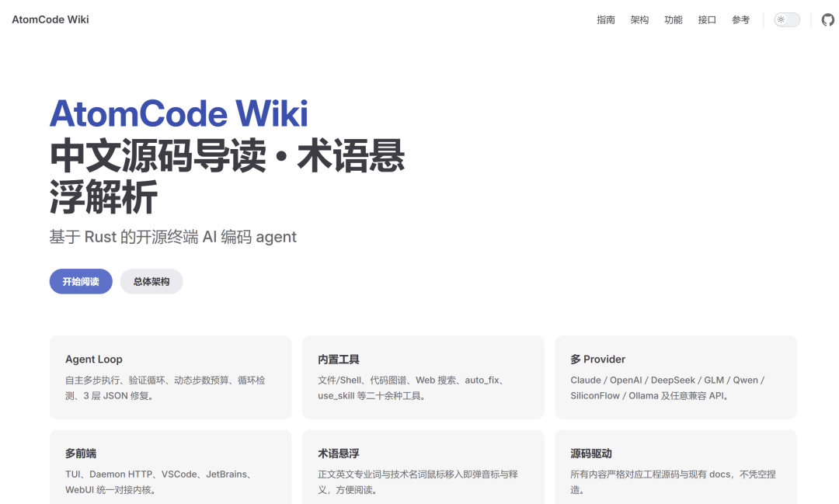Image resolution: width=839 pixels, height=504 pixels.
Task: Open the GitHub repository icon
Action: pyautogui.click(x=828, y=19)
